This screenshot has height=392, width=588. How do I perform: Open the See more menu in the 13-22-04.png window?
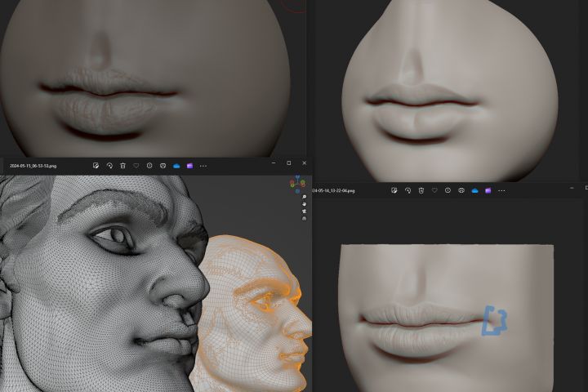point(501,191)
